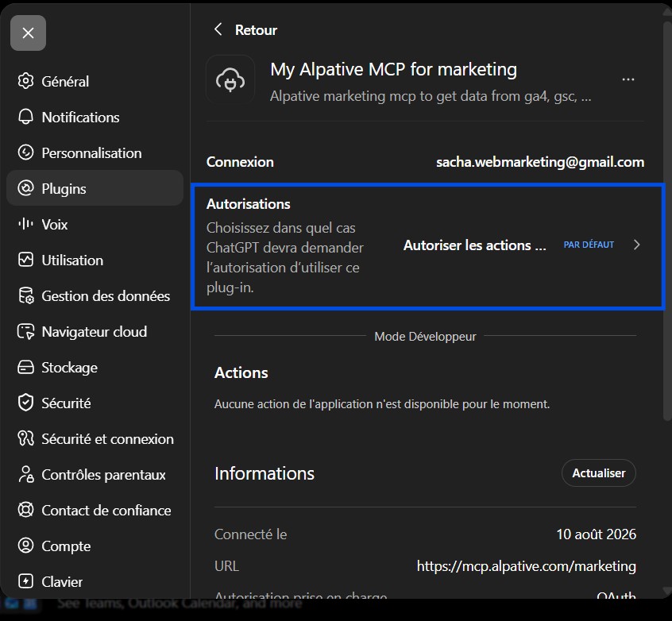Screen dimensions: 672x621
Task: Click the PAR DÉFAUT label
Action: (x=589, y=245)
